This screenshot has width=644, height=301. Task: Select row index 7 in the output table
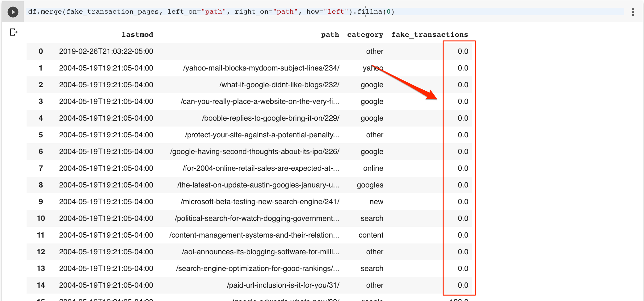click(x=40, y=168)
